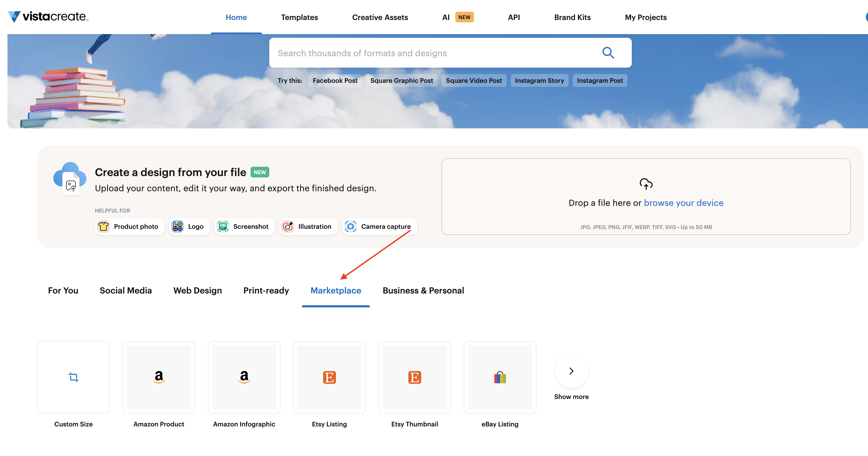This screenshot has width=868, height=456.
Task: Click the Amazon Infographic logo icon
Action: 244,377
